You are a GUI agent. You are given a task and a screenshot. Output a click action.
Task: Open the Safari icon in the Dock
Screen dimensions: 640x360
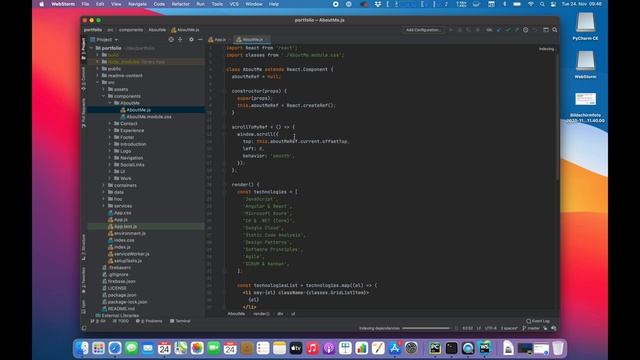click(115, 348)
